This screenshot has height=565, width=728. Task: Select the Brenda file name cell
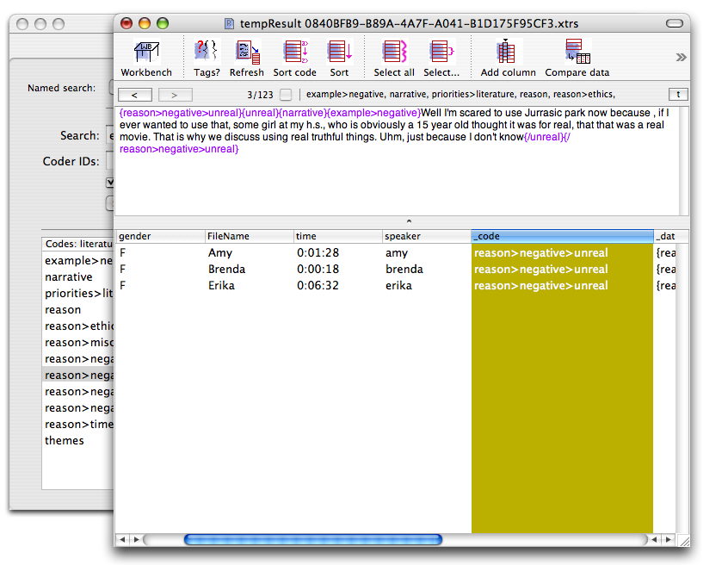point(226,269)
